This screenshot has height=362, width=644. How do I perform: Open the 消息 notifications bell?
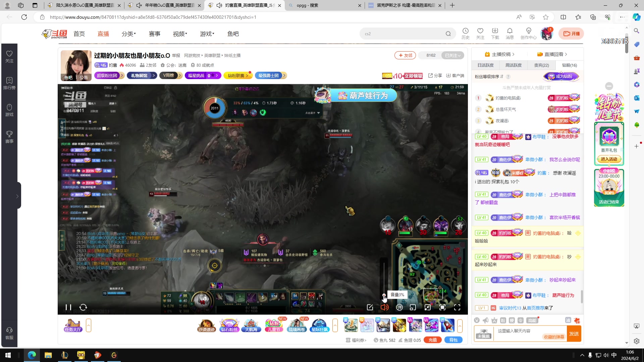pos(509,34)
